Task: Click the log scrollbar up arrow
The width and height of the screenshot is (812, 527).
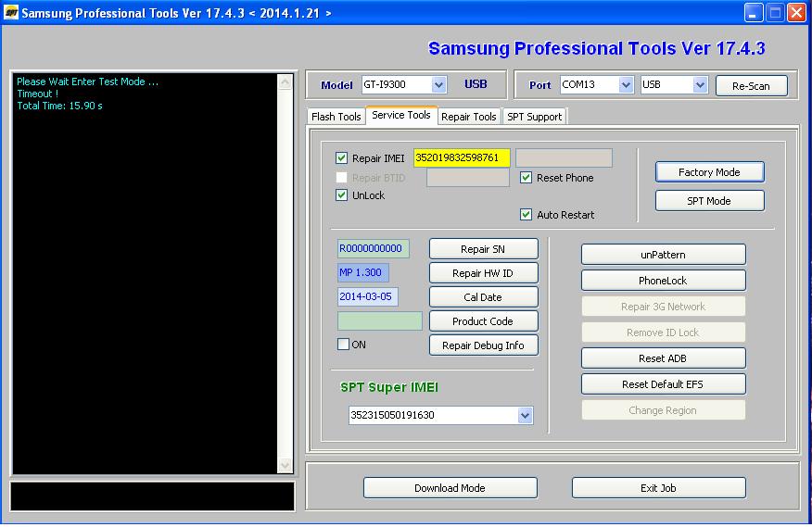Action: coord(285,82)
